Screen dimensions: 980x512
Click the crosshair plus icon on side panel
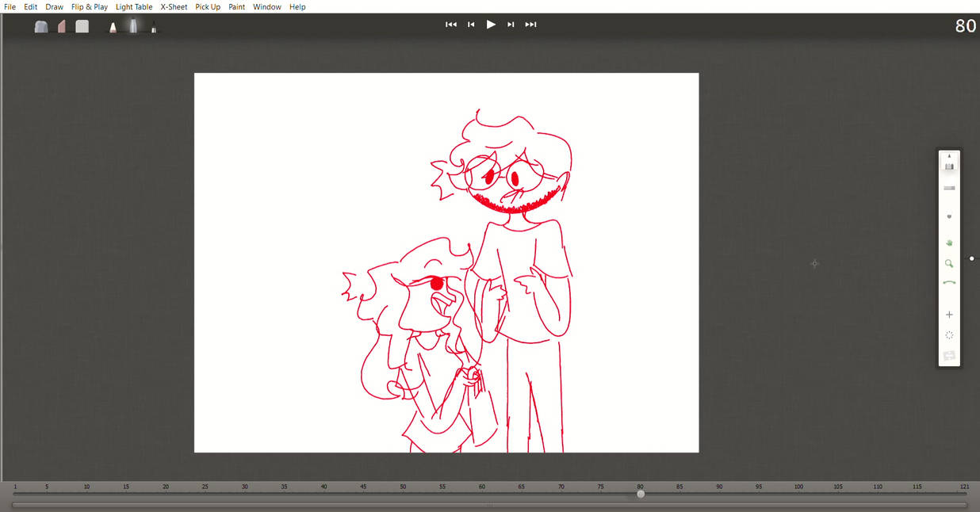coord(948,314)
